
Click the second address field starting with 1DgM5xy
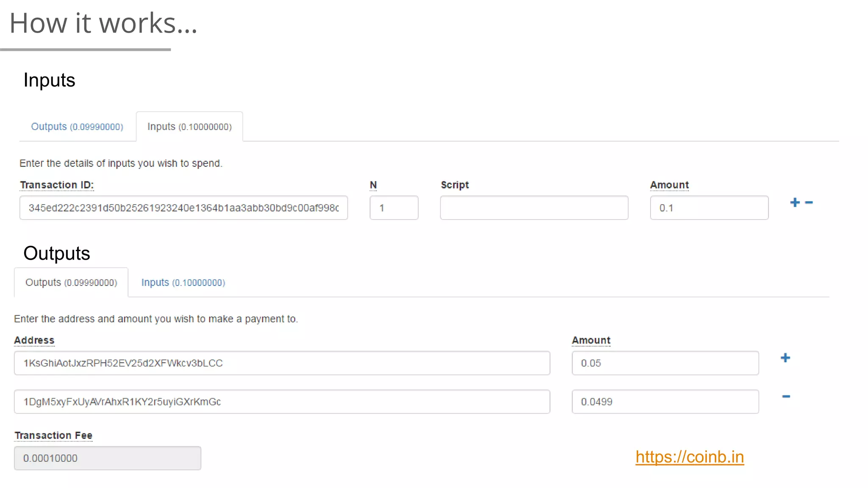(x=282, y=402)
